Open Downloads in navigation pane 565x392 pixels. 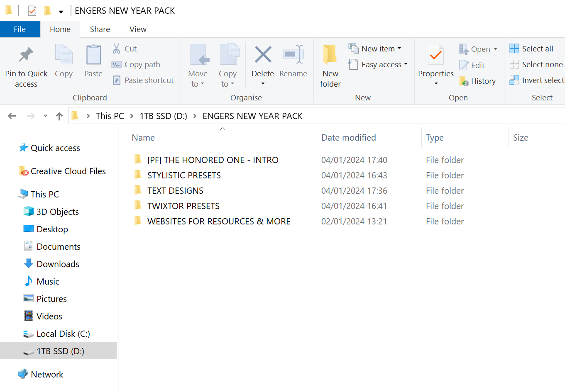click(58, 264)
